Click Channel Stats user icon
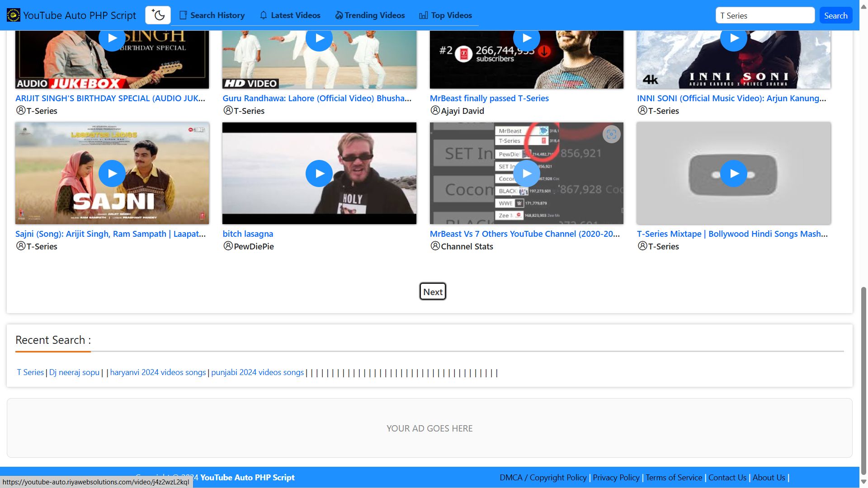 [435, 246]
